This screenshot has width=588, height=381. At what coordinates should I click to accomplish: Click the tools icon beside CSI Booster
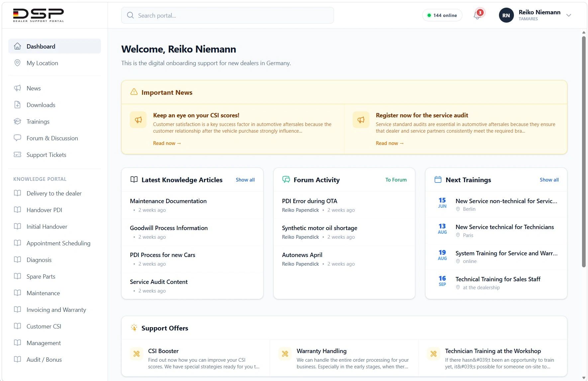click(137, 354)
